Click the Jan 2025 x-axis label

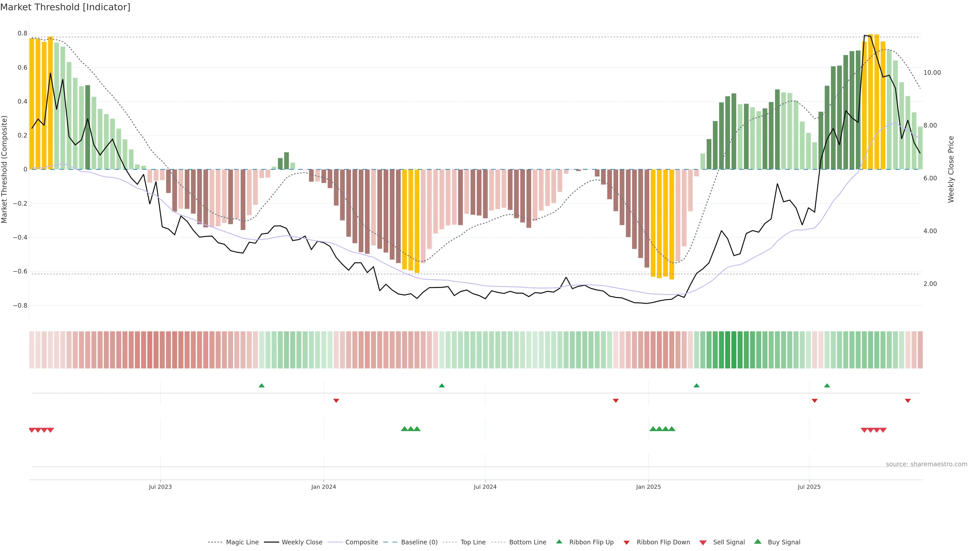(x=648, y=487)
